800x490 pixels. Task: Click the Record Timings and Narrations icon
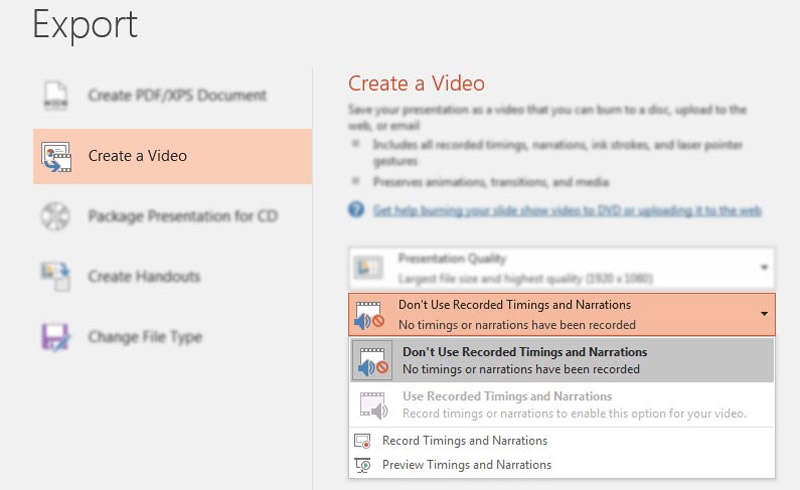[362, 441]
